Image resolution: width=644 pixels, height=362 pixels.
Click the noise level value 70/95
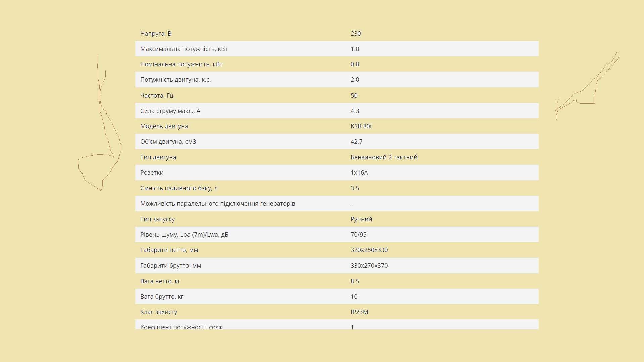358,235
